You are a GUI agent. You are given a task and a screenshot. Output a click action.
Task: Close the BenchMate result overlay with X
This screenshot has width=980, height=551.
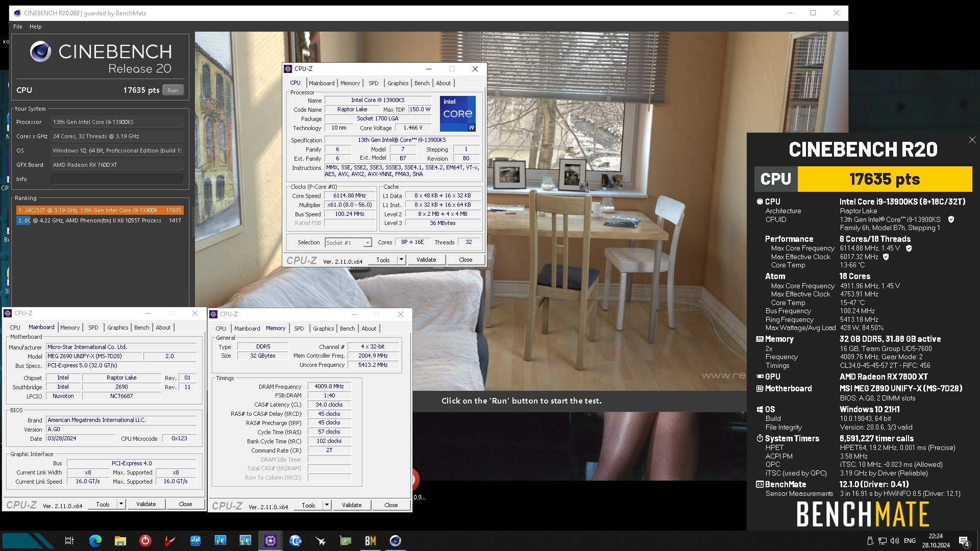pyautogui.click(x=972, y=140)
